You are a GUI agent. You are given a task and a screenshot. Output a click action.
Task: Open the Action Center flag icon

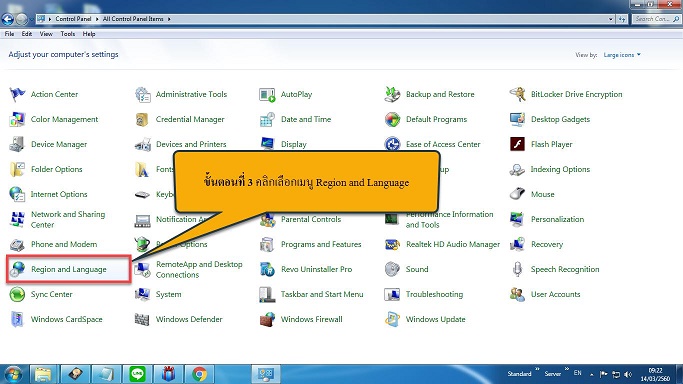pyautogui.click(x=17, y=94)
